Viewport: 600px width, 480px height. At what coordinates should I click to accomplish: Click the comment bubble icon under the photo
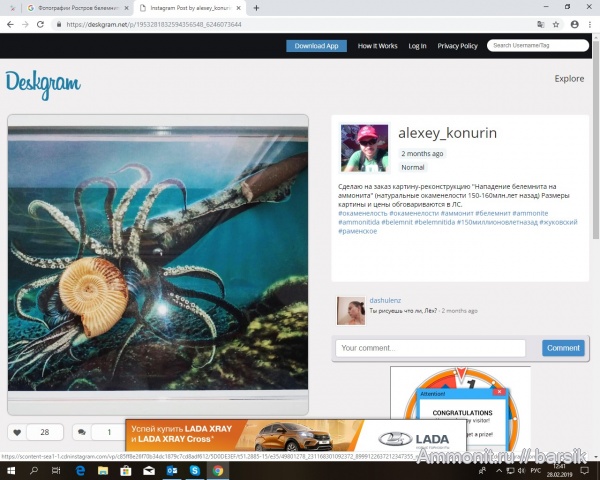tap(81, 432)
